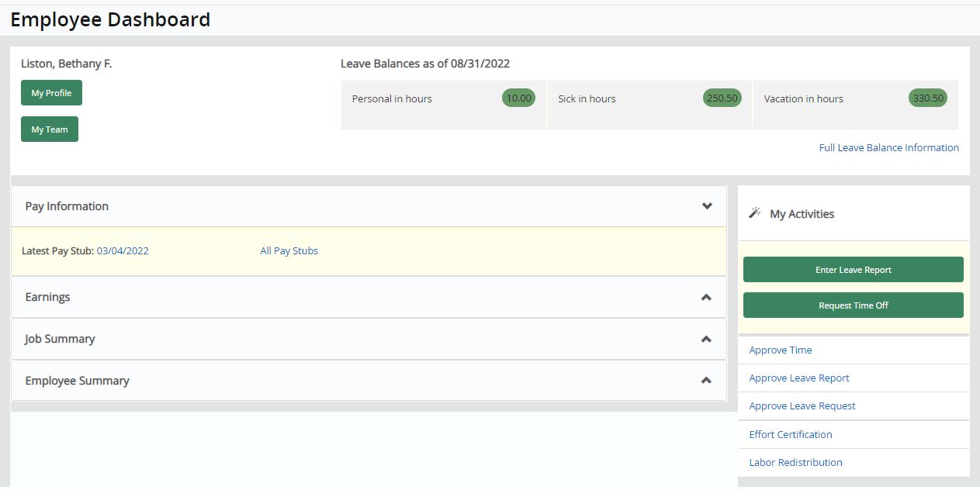This screenshot has width=980, height=490.
Task: Expand the Earnings section chevron
Action: [706, 297]
